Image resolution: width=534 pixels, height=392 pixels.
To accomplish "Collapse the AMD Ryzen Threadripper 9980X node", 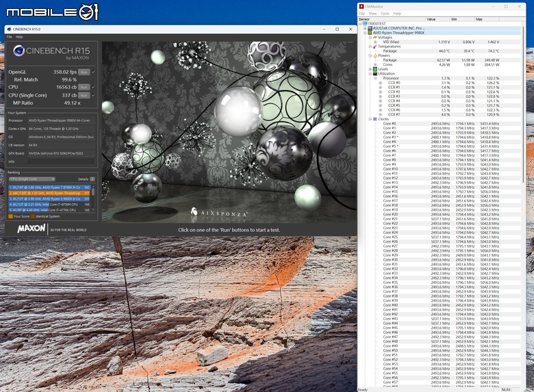I will pyautogui.click(x=365, y=33).
